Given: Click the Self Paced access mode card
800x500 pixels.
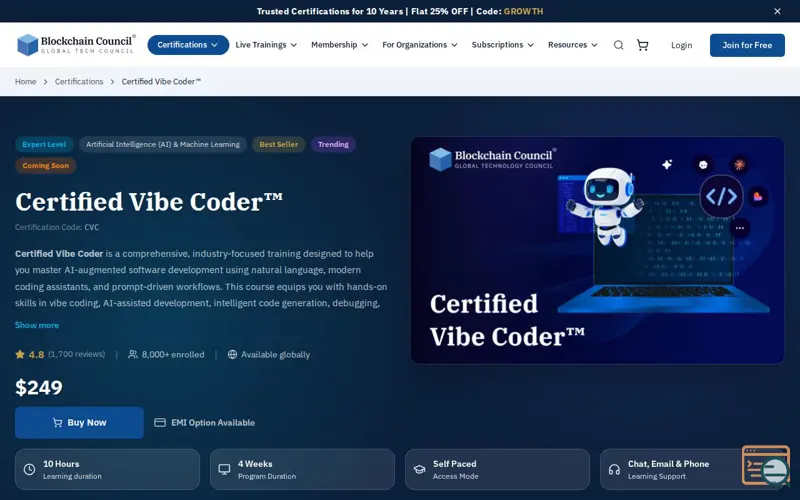Looking at the screenshot, I should 497,469.
